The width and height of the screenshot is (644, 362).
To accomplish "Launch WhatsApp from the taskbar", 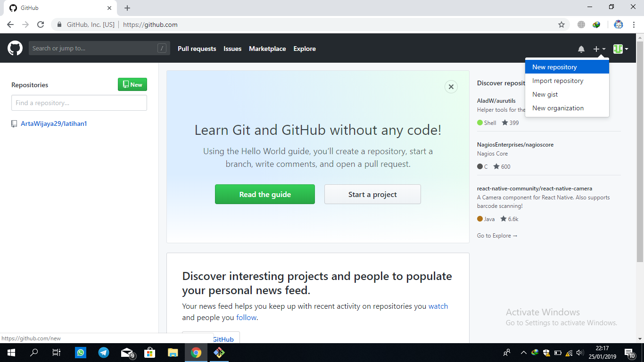I will 81,353.
